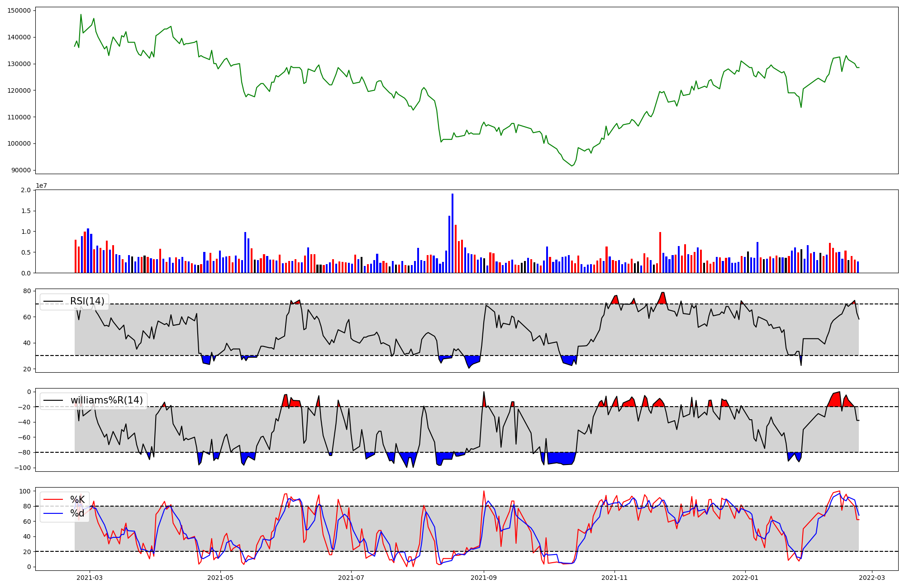Click the 2022-01 date axis label

coord(745,578)
